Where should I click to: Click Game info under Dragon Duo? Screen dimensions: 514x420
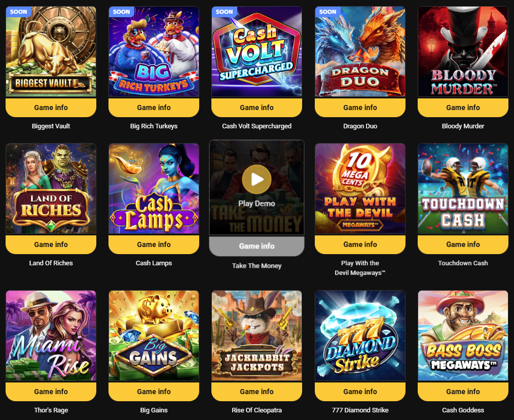click(360, 108)
